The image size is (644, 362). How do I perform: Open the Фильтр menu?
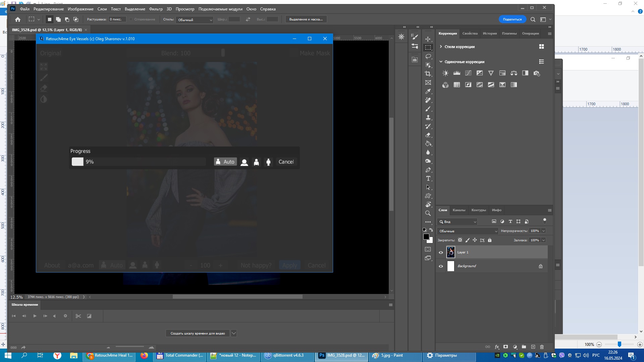156,9
